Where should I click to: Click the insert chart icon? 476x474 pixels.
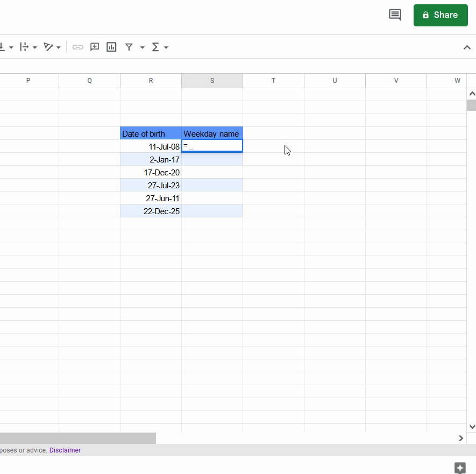tap(111, 47)
